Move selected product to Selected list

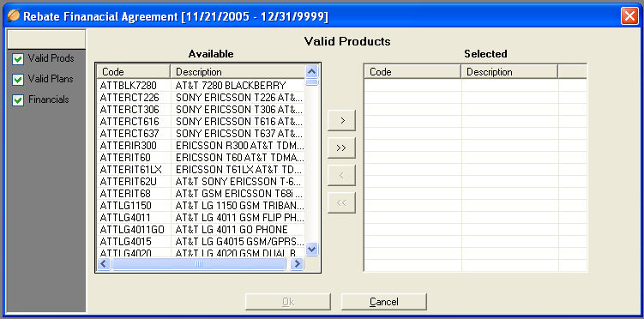click(341, 121)
